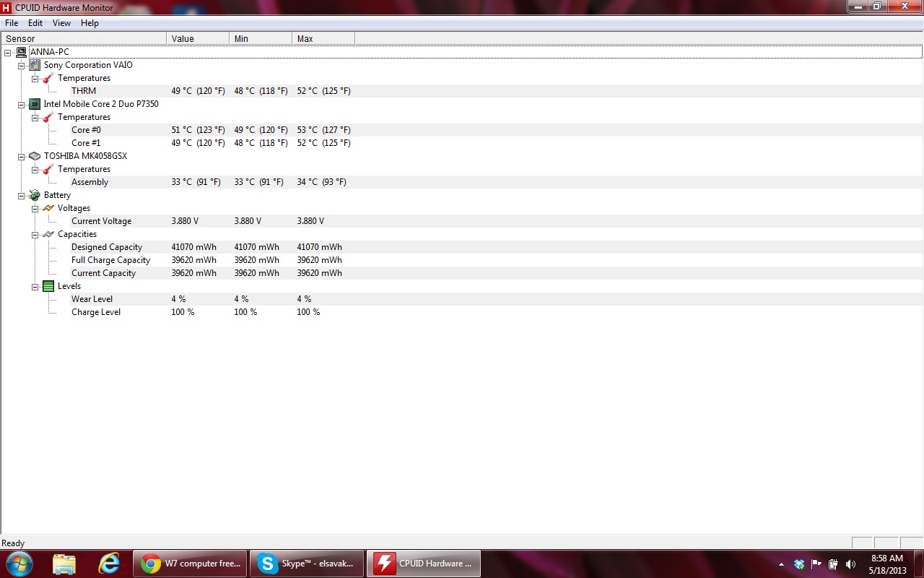Click the 34 °C Assembly max value

tap(321, 182)
